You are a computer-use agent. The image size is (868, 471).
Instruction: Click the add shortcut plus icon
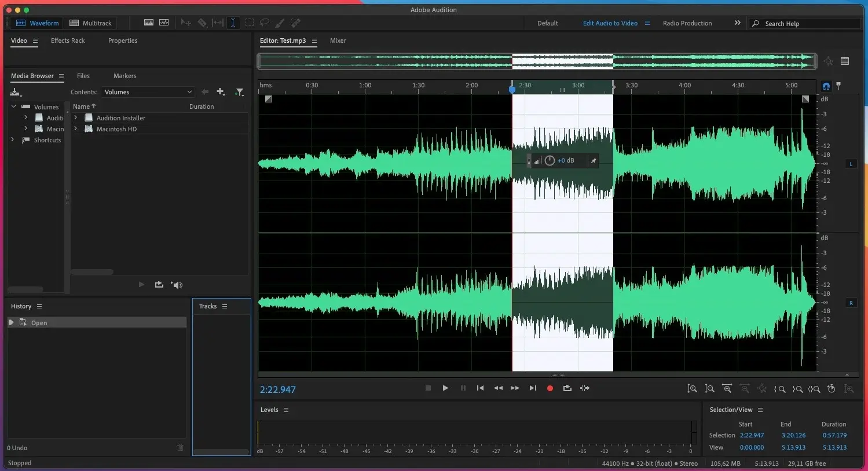pyautogui.click(x=221, y=92)
